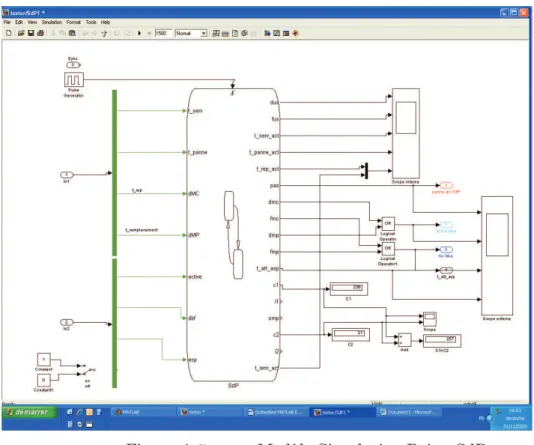Click the orange debug icon ending the toolbar

point(296,33)
